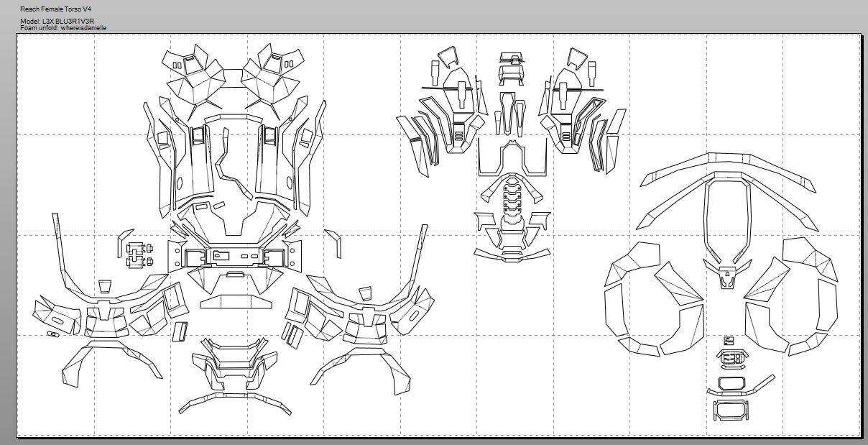Image resolution: width=868 pixels, height=445 pixels.
Task: Select the flat trapezoid piece below central belt plate
Action: pos(237,302)
